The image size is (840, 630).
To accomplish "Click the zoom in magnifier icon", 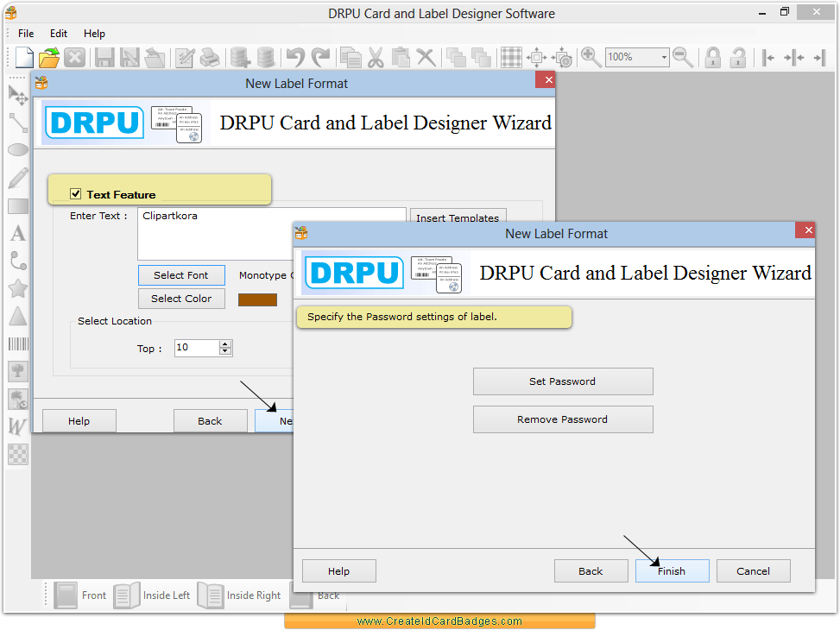I will pos(591,57).
